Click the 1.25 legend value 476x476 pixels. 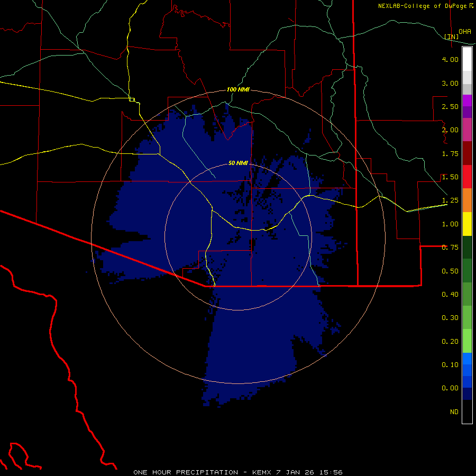coord(450,200)
